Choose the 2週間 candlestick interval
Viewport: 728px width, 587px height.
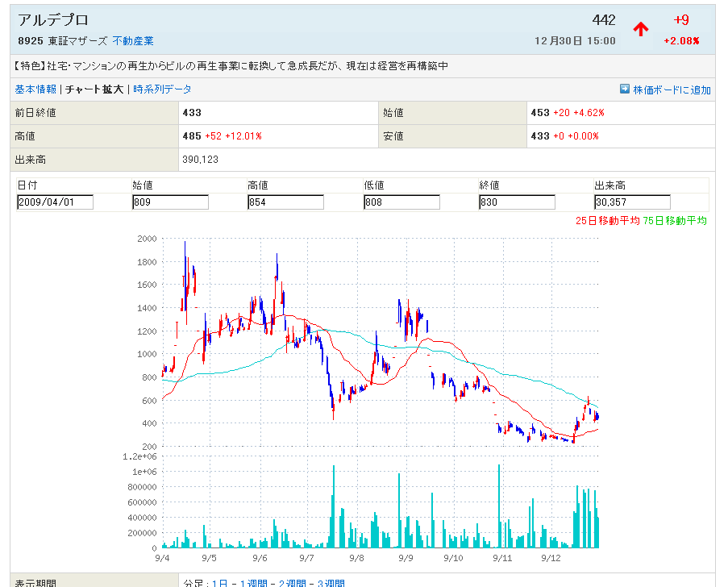(291, 583)
